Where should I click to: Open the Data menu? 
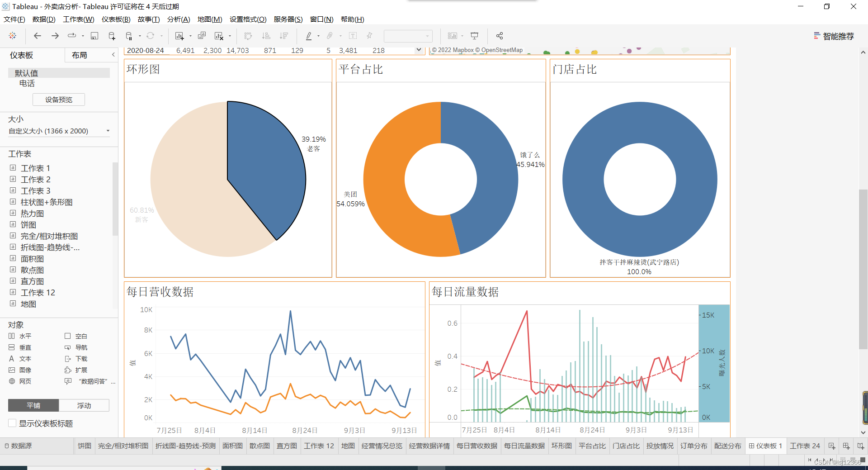[x=44, y=19]
